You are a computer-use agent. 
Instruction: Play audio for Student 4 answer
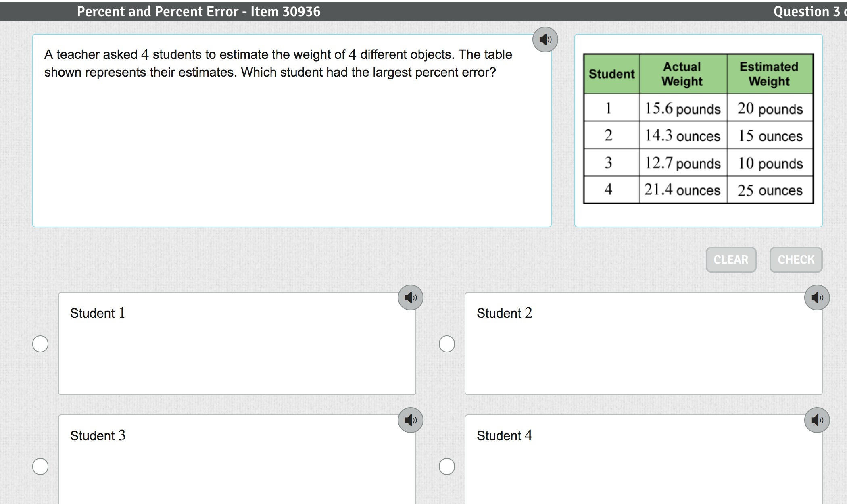(817, 420)
